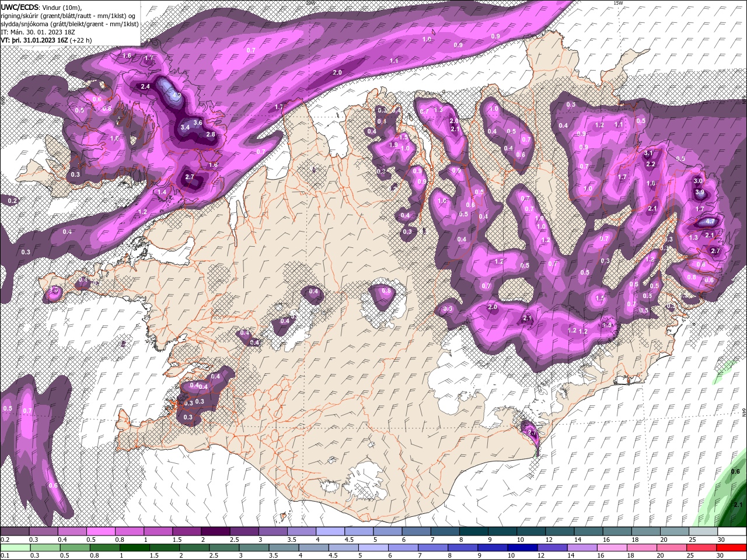Click the '30' label in the top legend row

point(721,540)
